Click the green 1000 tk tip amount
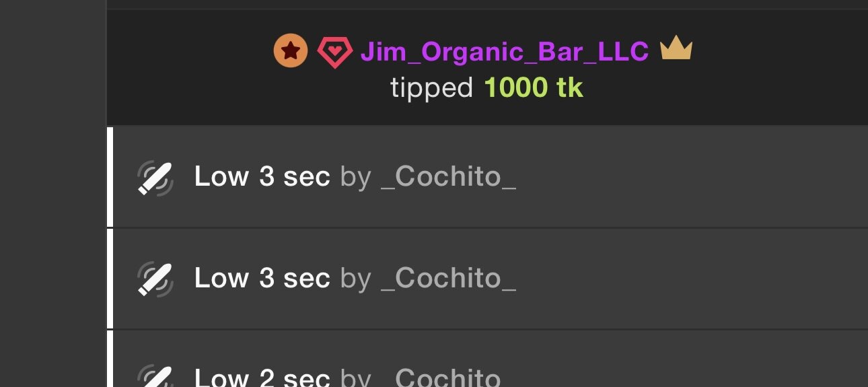The image size is (868, 387). point(534,88)
